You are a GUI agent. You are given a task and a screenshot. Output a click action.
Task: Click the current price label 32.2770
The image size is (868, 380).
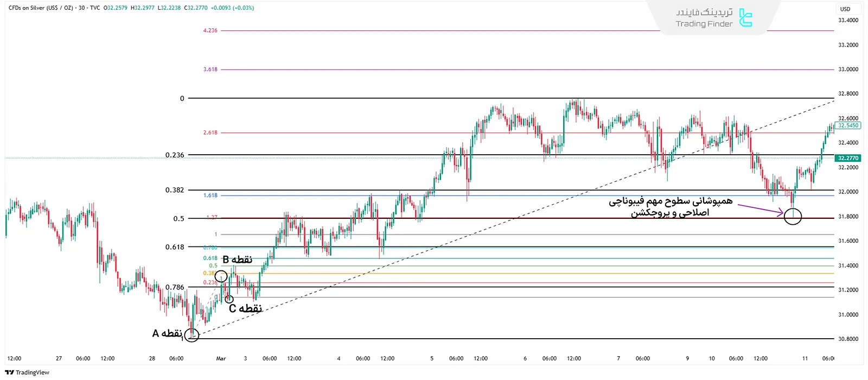(848, 158)
